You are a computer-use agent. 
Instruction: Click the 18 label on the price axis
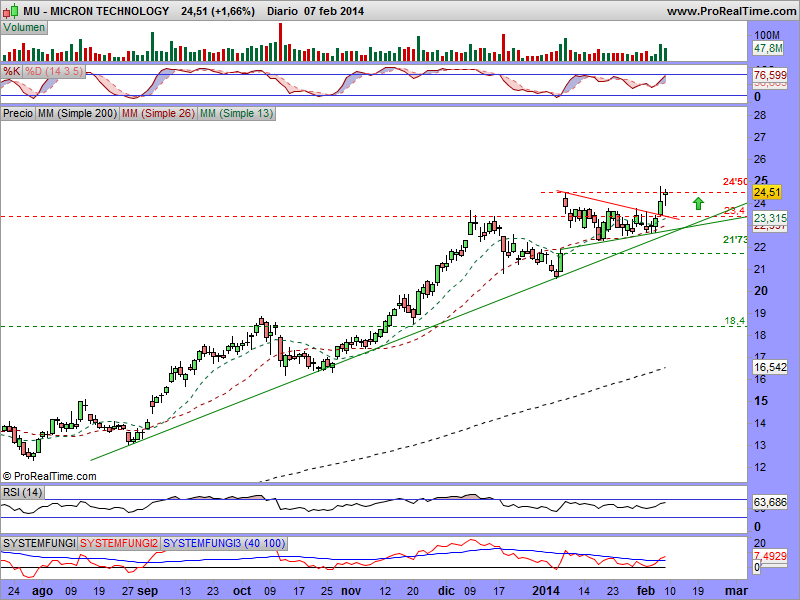pyautogui.click(x=760, y=335)
